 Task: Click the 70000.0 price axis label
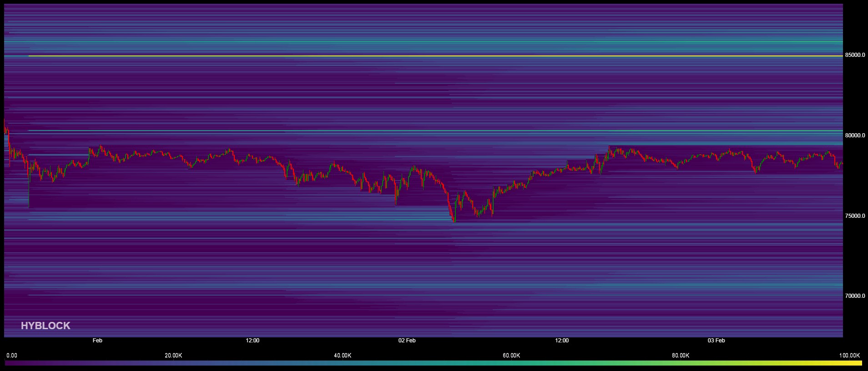click(x=855, y=296)
